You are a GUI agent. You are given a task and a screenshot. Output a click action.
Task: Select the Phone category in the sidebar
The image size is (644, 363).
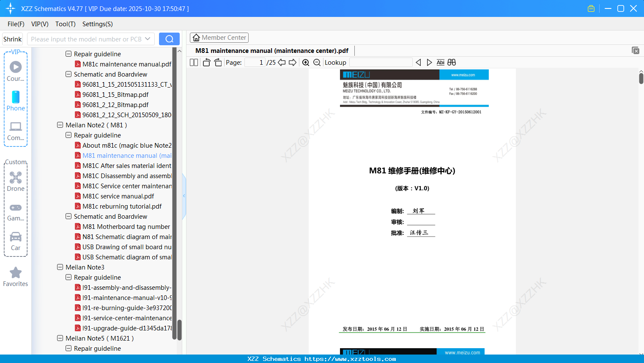point(16,102)
